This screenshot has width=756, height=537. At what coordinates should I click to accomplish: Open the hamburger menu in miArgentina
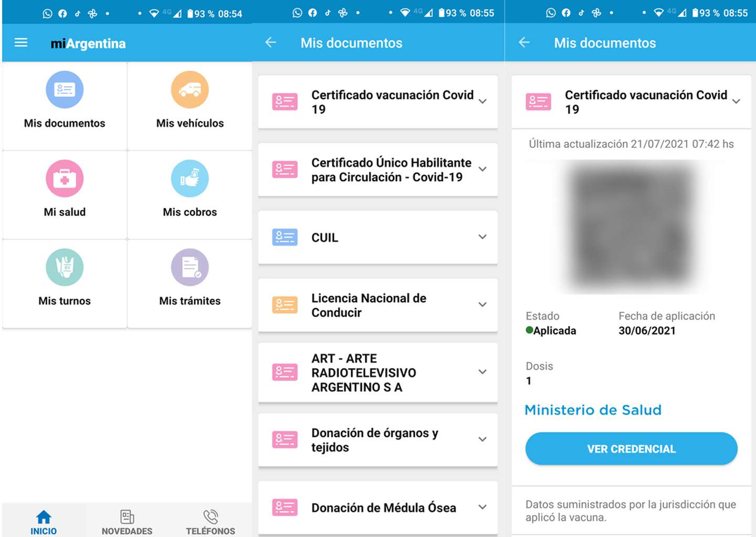[x=21, y=43]
